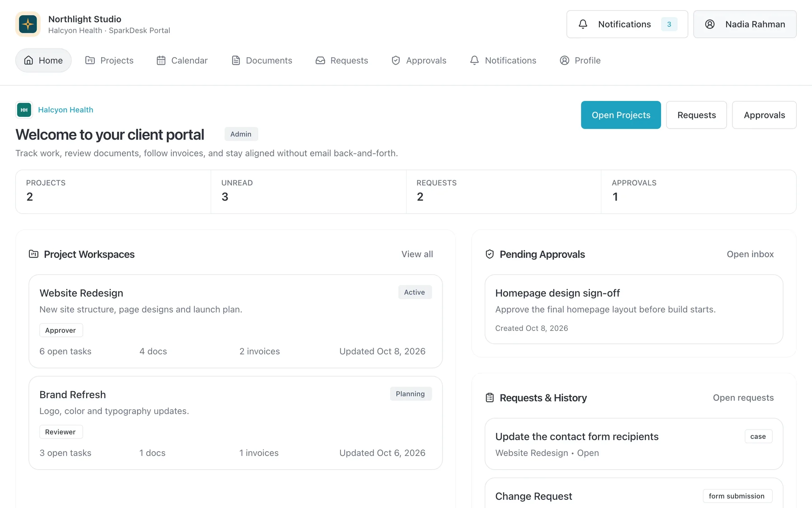Open the Projects tab

click(x=109, y=60)
